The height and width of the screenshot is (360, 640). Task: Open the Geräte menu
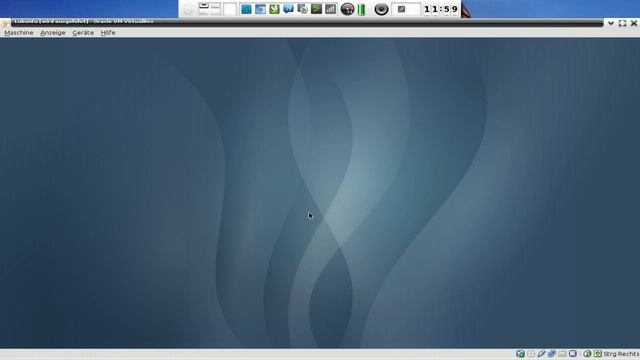pos(83,33)
